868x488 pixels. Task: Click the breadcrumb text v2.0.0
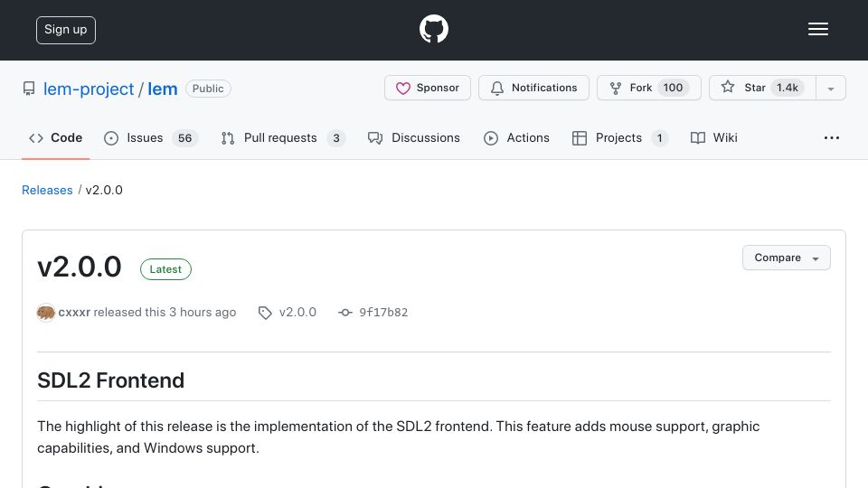coord(104,191)
